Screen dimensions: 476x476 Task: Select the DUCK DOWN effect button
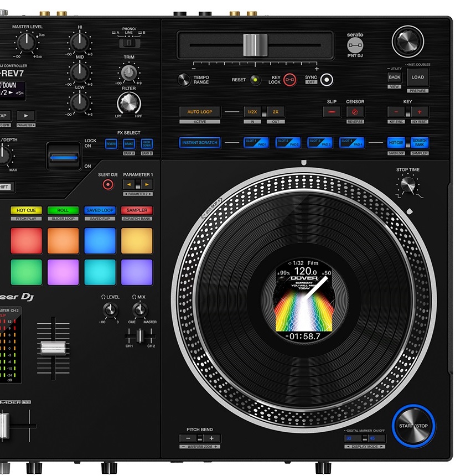[147, 144]
